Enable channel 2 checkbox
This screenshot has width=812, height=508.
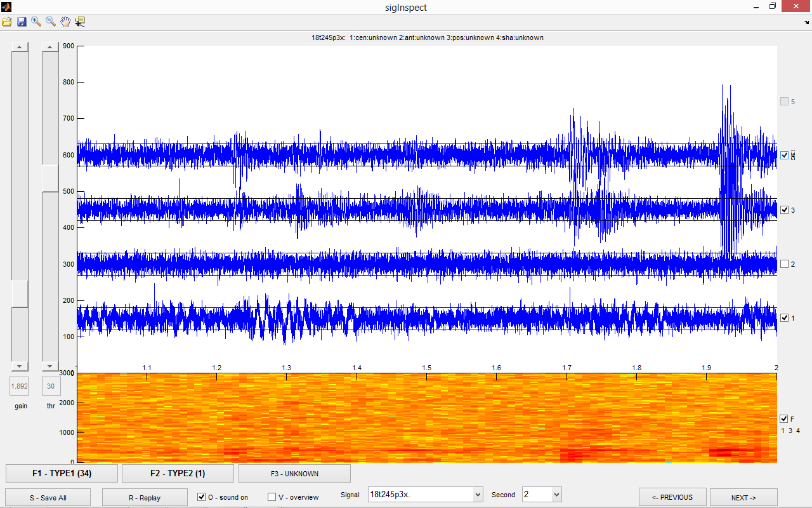785,264
